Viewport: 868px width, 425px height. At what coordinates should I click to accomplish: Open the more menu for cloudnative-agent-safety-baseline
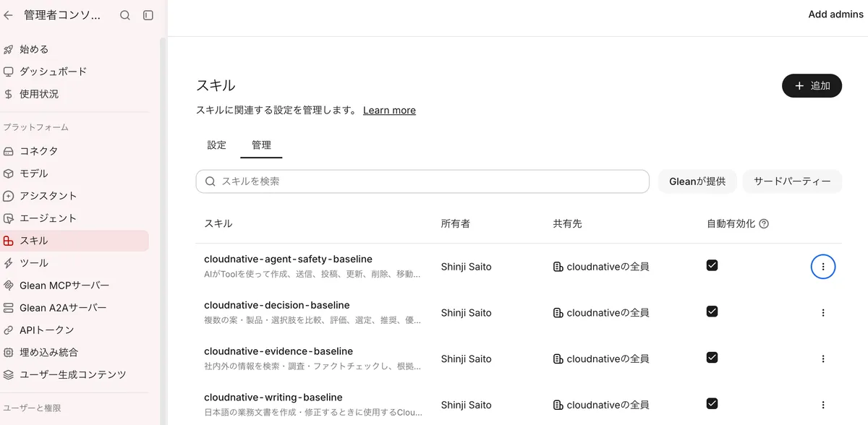(823, 267)
